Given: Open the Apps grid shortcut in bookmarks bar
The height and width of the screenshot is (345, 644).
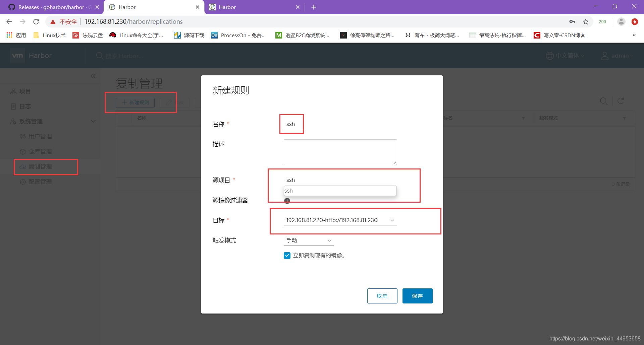Looking at the screenshot, I should click(x=16, y=35).
